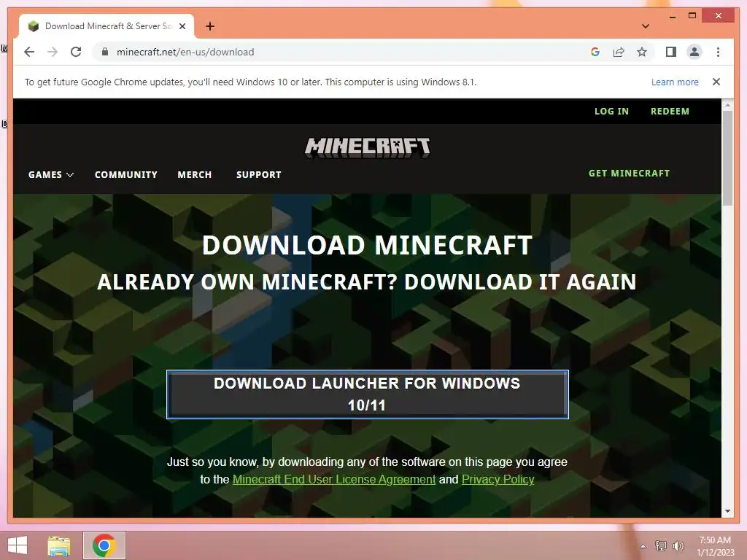Click GET MINECRAFT link
The height and width of the screenshot is (560, 747).
(x=629, y=174)
